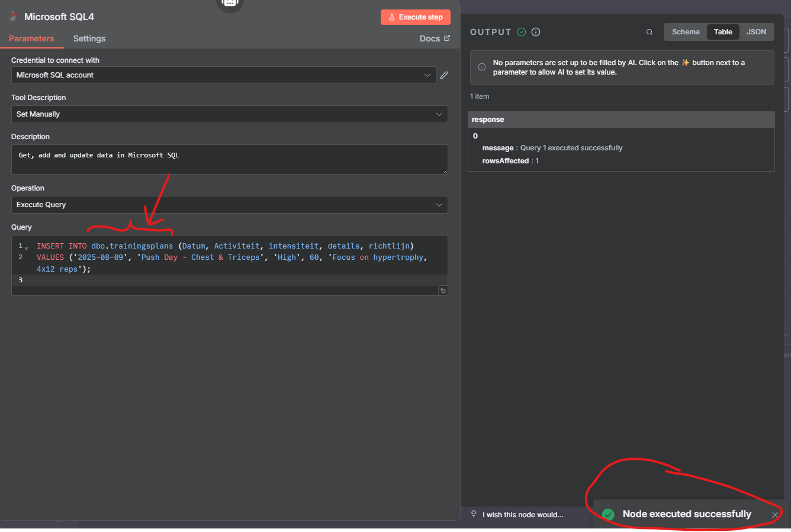791x532 pixels.
Task: Dismiss the Node executed successfully notification
Action: [774, 515]
